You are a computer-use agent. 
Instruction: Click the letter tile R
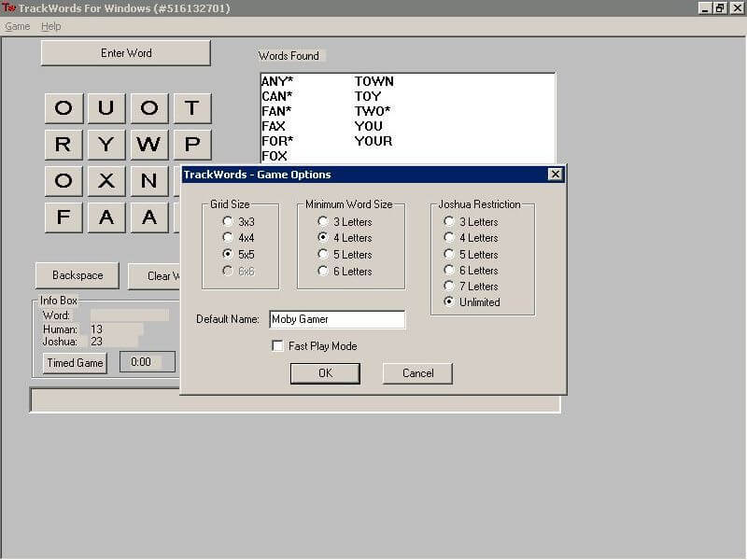point(63,145)
